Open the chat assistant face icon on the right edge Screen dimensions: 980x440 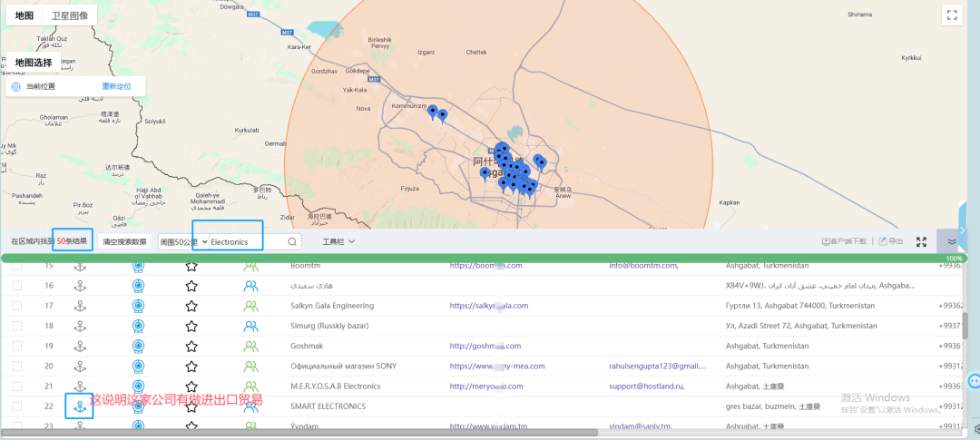pyautogui.click(x=974, y=381)
